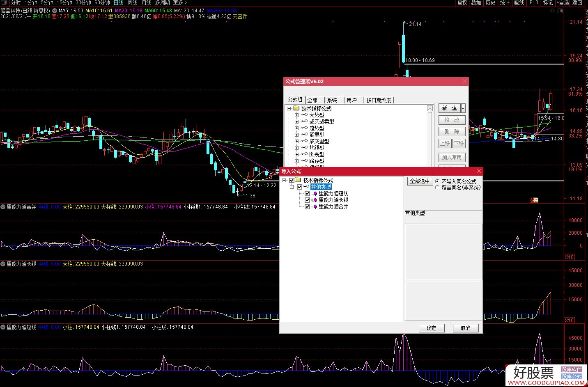Click 元器件 sector label in quote line
This screenshot has height=387, width=588.
(240, 17)
